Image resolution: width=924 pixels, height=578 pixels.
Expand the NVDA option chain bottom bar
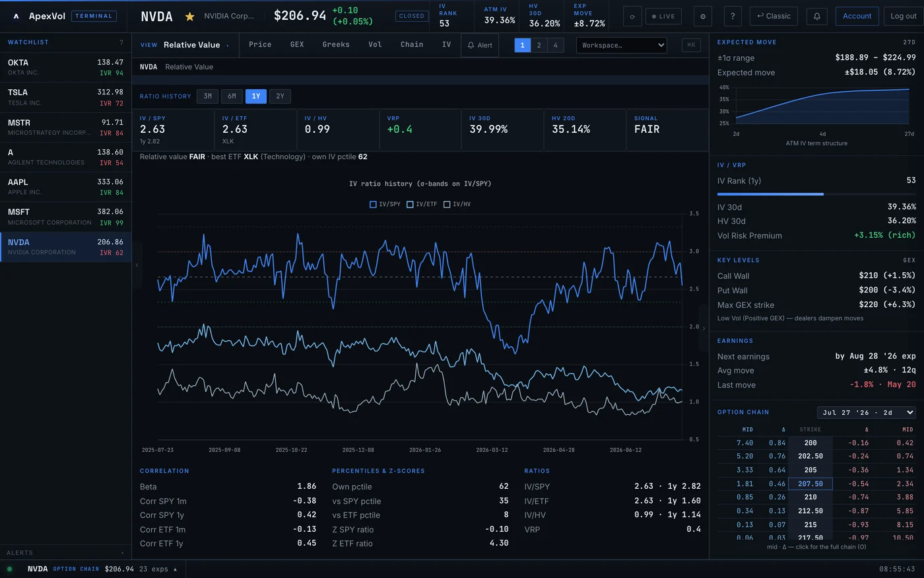pos(102,569)
